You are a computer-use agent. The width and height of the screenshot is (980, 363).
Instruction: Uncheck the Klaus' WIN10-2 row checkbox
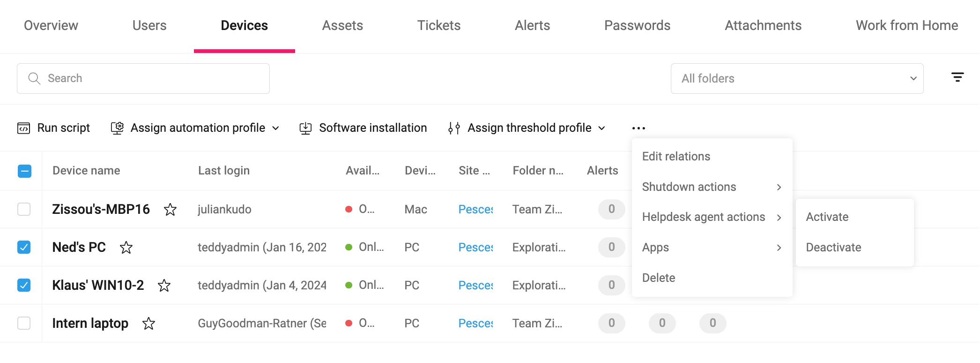(x=24, y=285)
